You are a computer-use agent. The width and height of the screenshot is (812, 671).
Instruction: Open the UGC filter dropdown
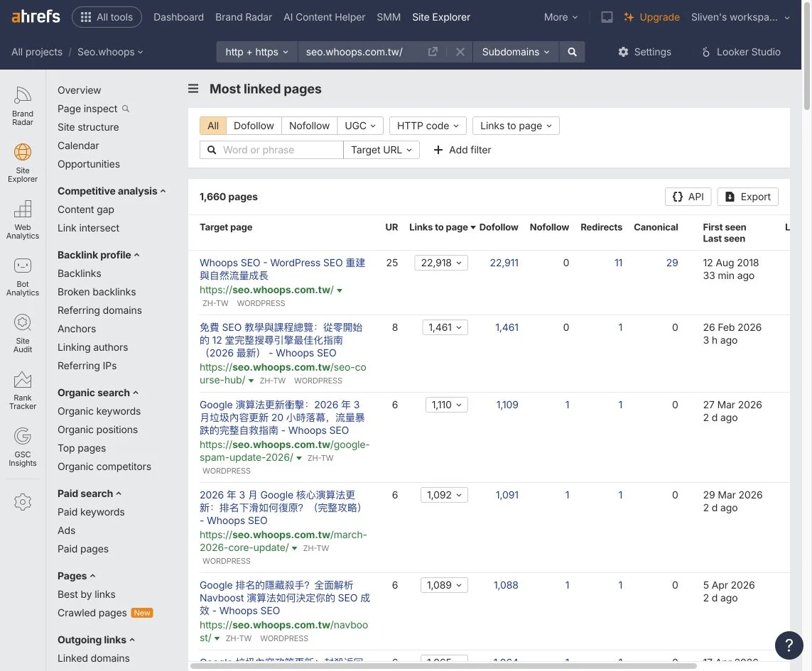coord(360,126)
